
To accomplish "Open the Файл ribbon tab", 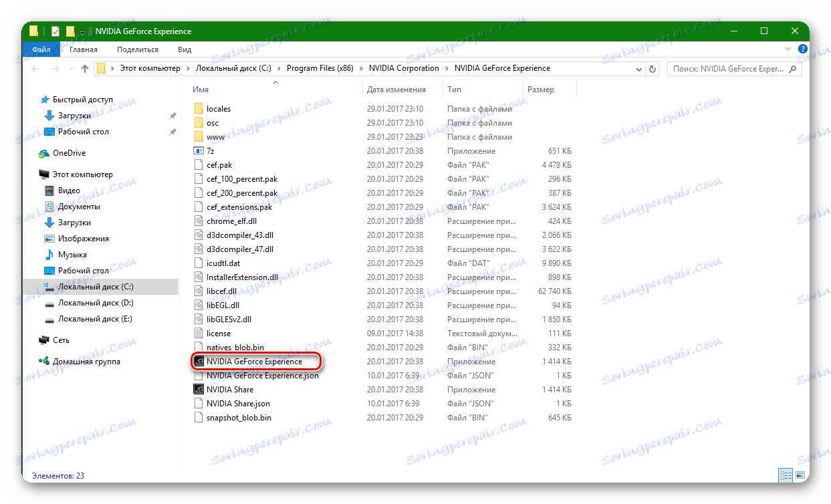I will tap(41, 49).
